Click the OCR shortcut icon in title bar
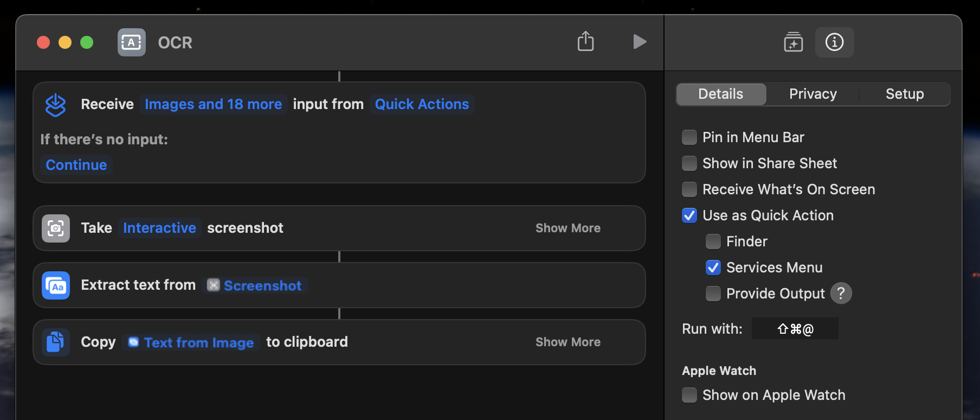This screenshot has width=980, height=420. tap(132, 42)
